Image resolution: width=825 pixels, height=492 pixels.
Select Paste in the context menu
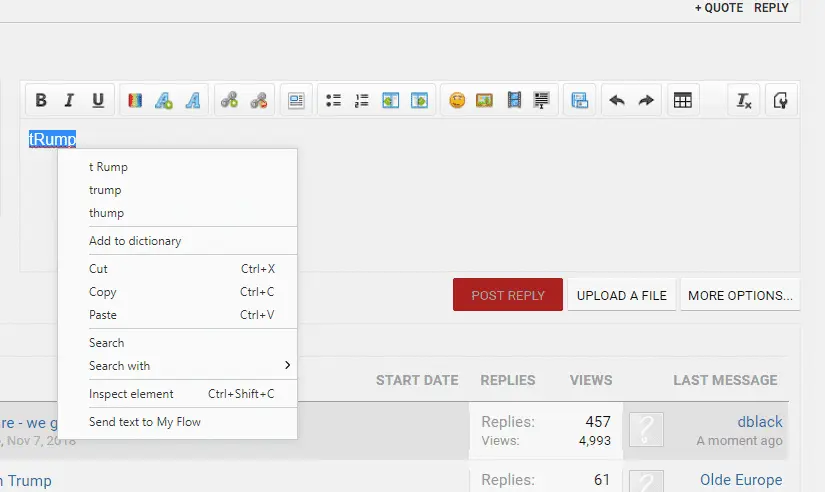point(177,315)
